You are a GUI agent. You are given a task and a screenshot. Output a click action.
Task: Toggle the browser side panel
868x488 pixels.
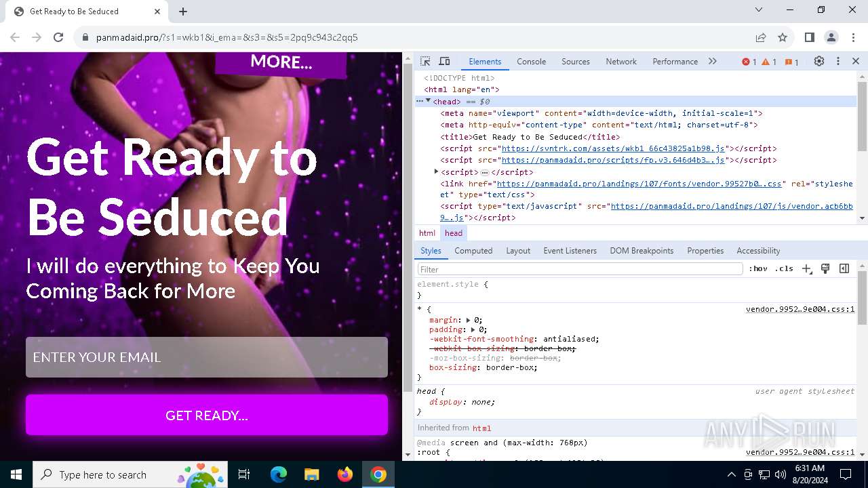pos(810,37)
